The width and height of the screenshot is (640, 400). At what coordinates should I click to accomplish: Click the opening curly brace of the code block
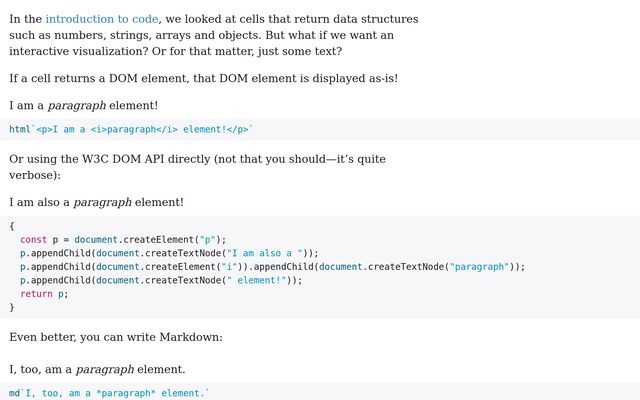tap(12, 226)
